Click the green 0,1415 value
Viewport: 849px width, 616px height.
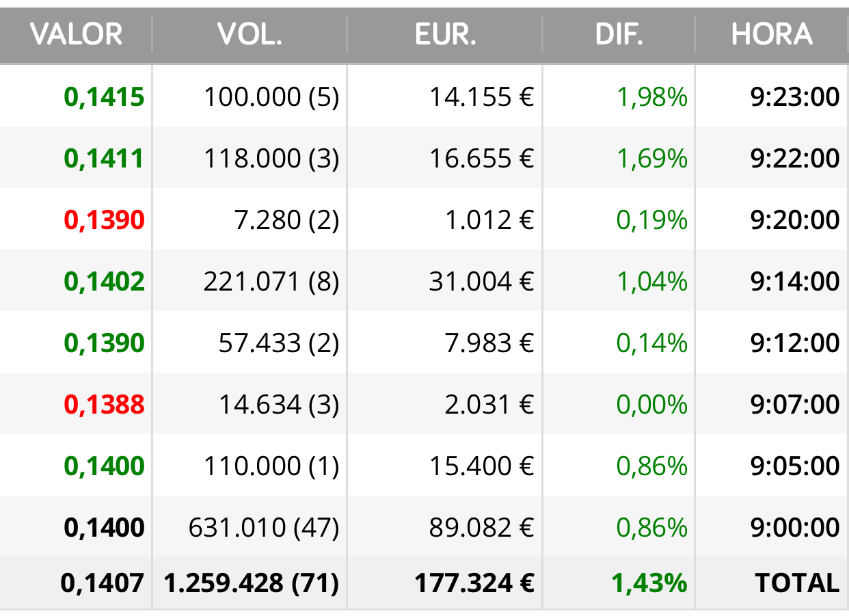coord(104,97)
